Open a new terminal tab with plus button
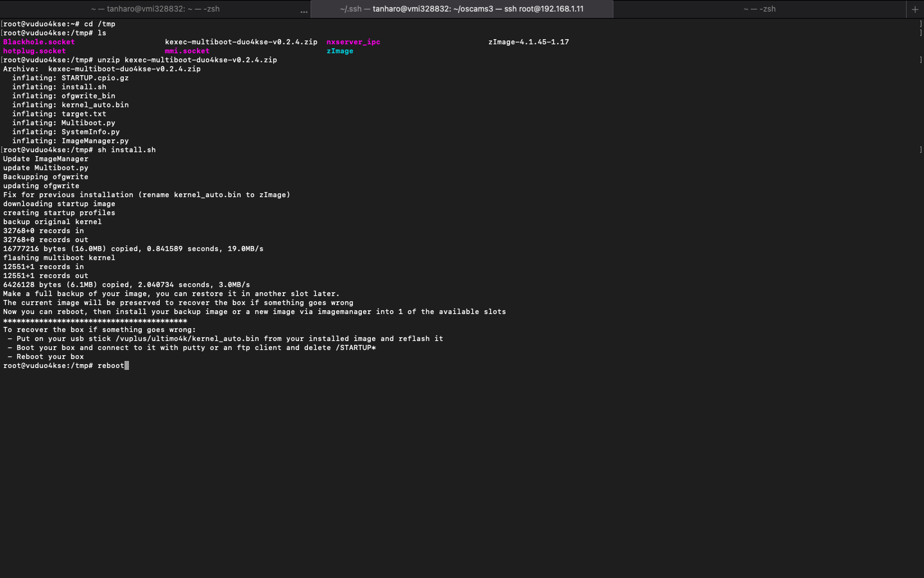The height and width of the screenshot is (578, 924). [915, 9]
